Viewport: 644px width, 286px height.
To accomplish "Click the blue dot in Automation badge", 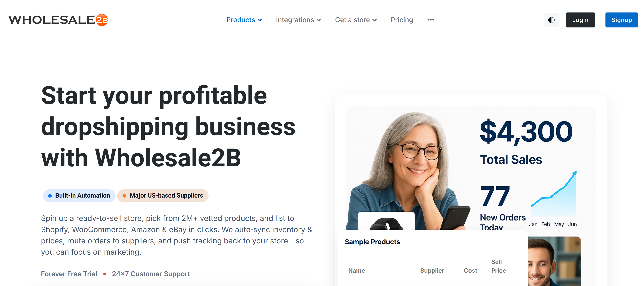I will [x=50, y=196].
